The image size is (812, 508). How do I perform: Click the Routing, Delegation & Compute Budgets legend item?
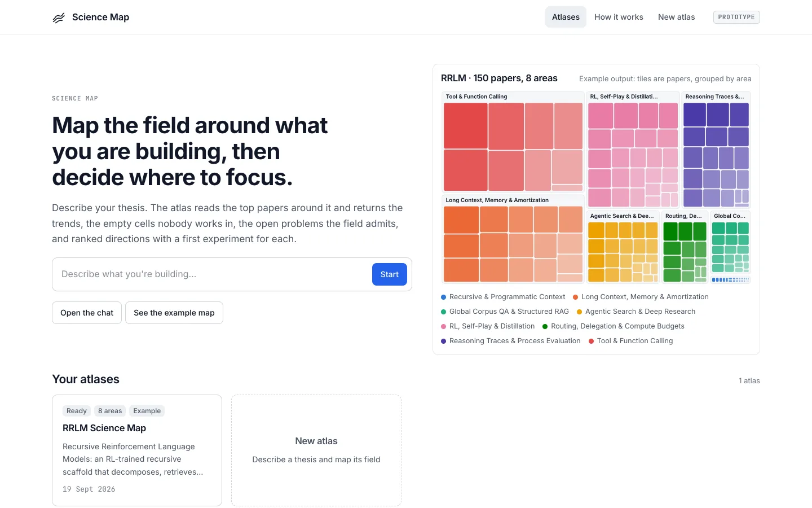613,326
